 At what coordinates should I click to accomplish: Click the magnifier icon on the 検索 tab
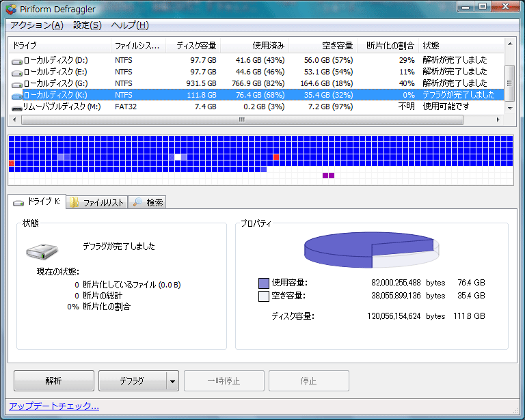coord(137,202)
